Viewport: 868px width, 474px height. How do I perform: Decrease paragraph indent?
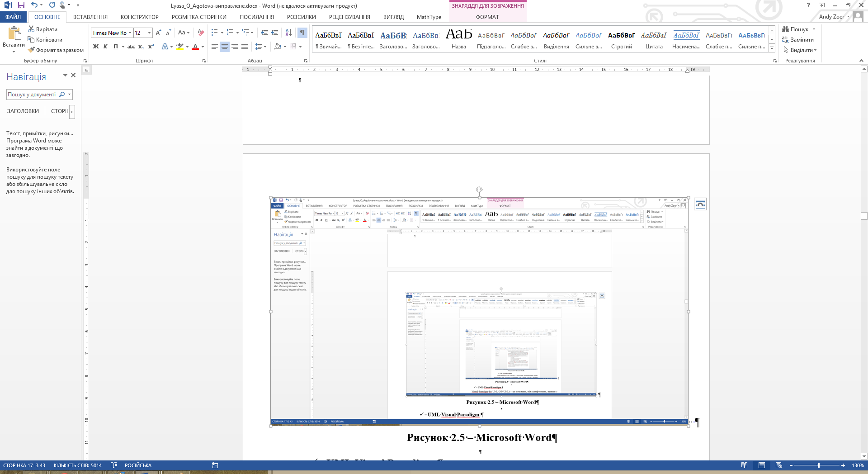(x=264, y=33)
